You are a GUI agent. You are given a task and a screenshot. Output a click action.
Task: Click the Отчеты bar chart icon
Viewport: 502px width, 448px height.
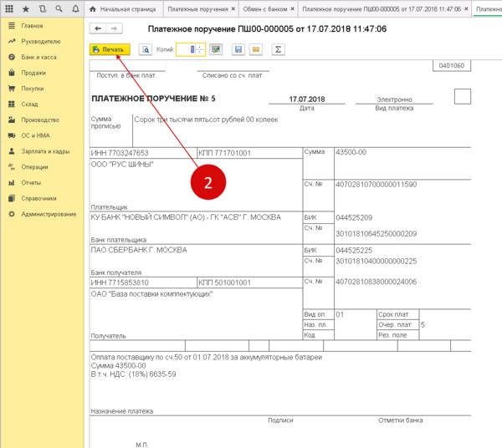(x=12, y=182)
